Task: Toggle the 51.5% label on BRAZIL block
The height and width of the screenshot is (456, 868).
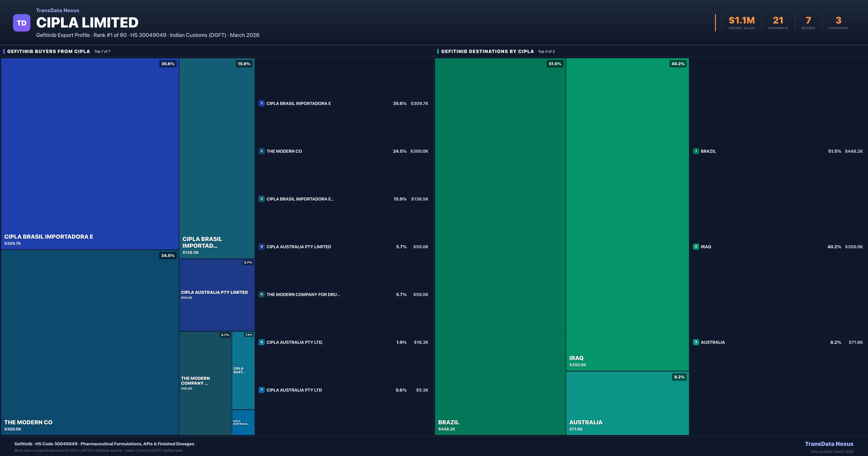Action: tap(555, 63)
